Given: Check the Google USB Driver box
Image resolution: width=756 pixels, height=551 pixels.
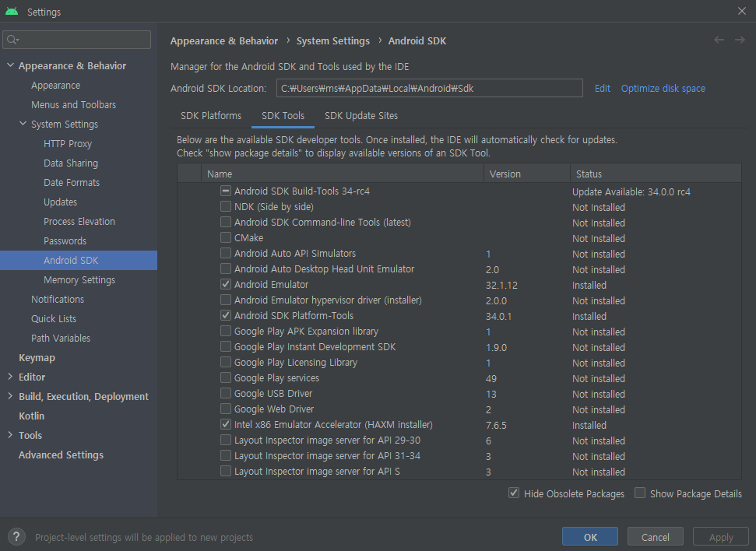Looking at the screenshot, I should click(226, 393).
